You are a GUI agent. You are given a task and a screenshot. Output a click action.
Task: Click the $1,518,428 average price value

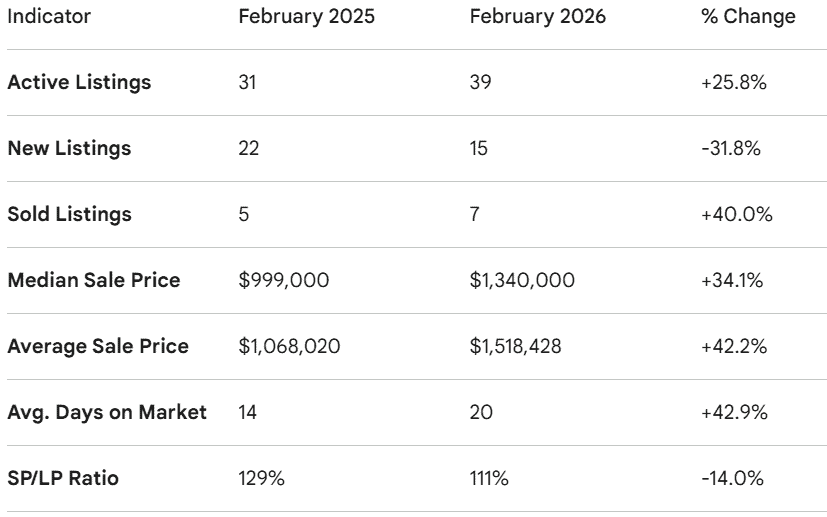pos(516,346)
